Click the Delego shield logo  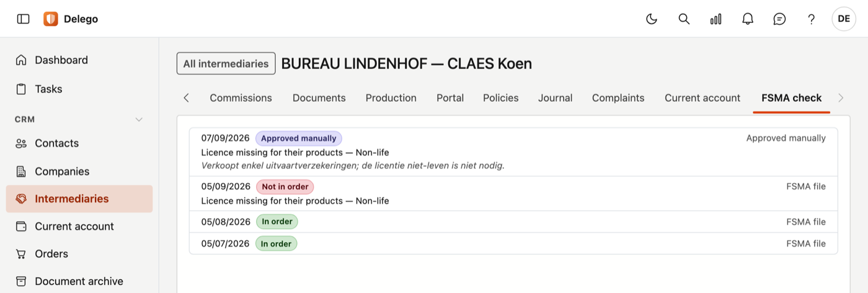[50, 19]
